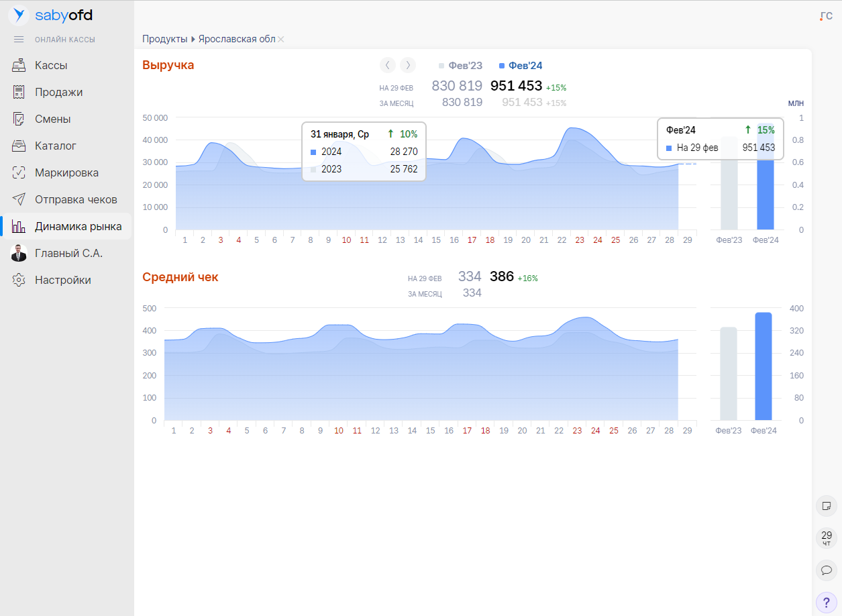Open Главный С.А. profile entry
Screen dimensions: 842x616
(x=68, y=253)
